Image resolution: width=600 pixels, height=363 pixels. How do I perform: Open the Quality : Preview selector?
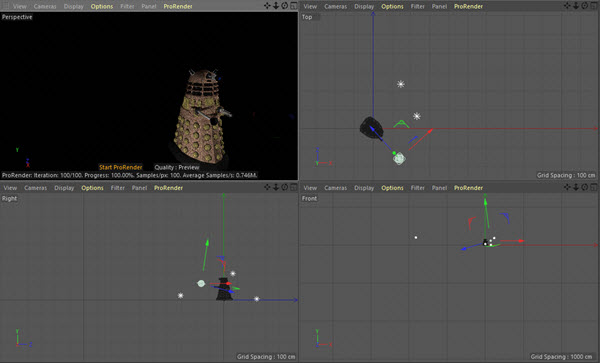pos(177,167)
